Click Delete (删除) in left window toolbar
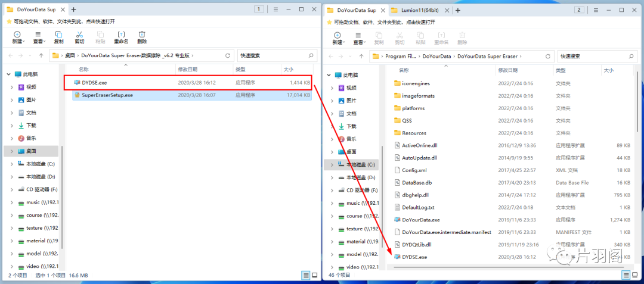Image resolution: width=644 pixels, height=284 pixels. click(x=142, y=38)
